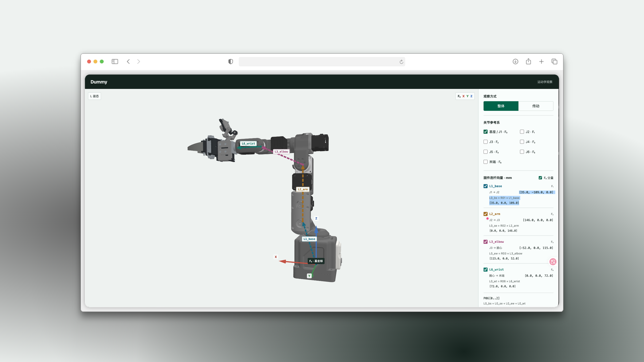Click the F₀ · 基坐标 origin label
This screenshot has height=362, width=644.
(x=316, y=261)
